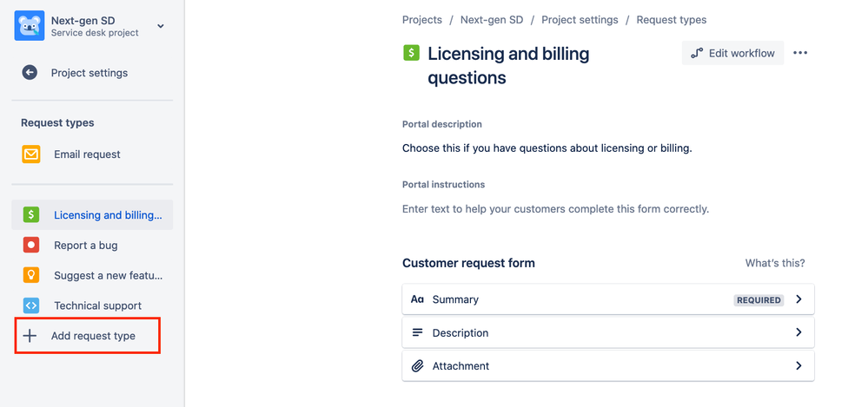Open the What's this? help link
Image resolution: width=868 pixels, height=407 pixels.
775,263
